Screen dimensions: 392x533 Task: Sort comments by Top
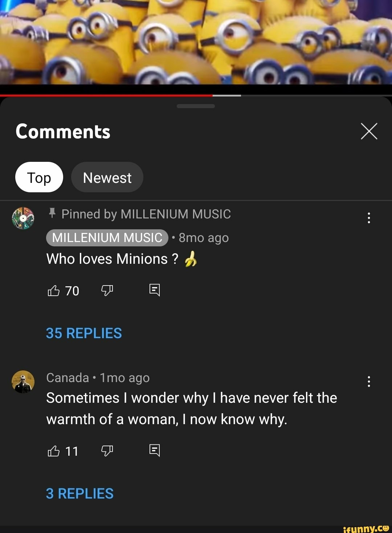click(39, 177)
